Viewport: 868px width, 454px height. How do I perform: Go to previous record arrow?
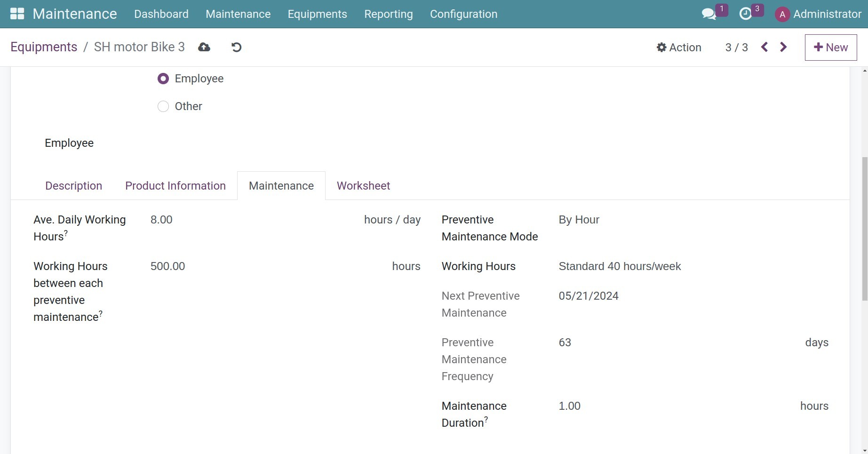click(x=764, y=47)
